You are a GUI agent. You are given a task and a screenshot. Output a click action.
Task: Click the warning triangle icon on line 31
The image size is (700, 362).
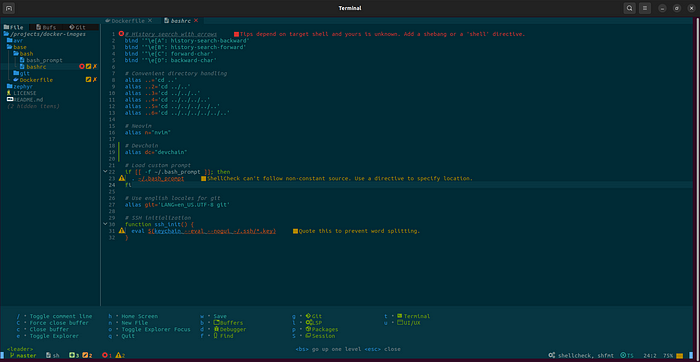[x=121, y=231]
